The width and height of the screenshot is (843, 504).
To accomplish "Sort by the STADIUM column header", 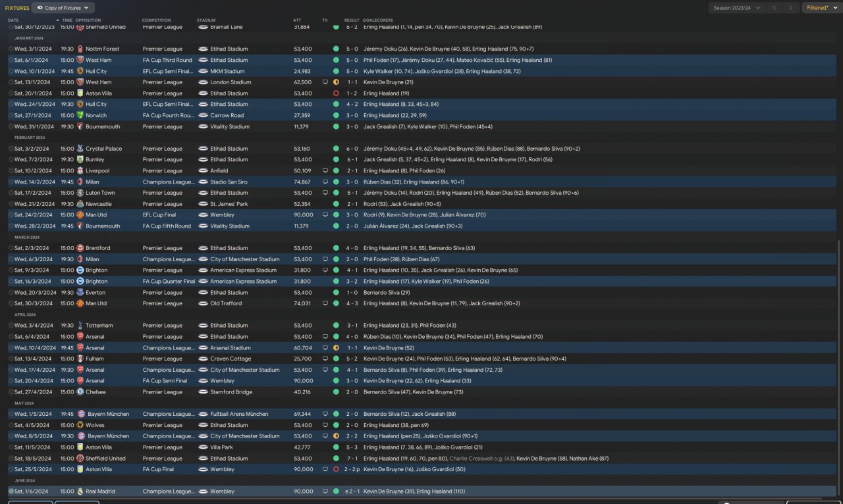I will click(x=206, y=20).
